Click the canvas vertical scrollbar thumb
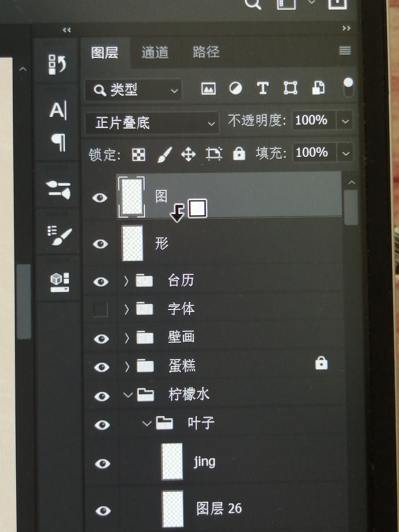 coord(24,302)
